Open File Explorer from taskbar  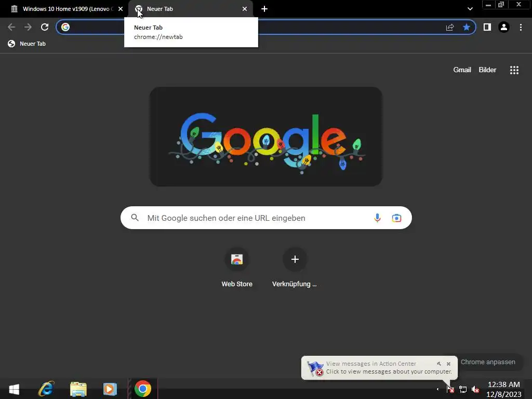pyautogui.click(x=78, y=389)
